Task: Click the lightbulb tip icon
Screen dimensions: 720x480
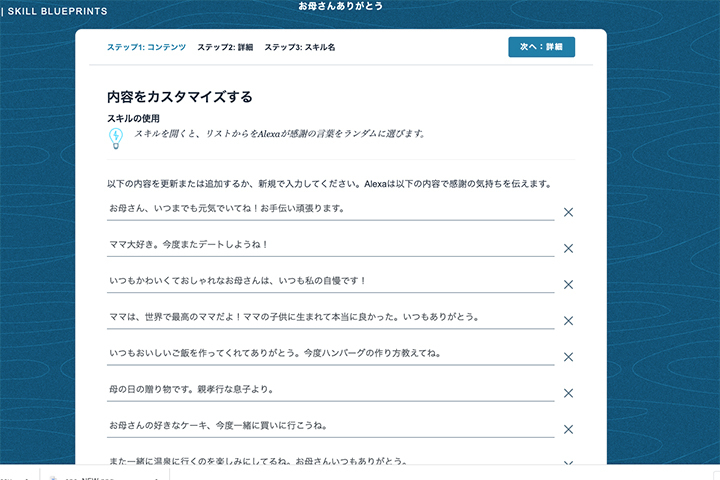Action: coord(116,138)
